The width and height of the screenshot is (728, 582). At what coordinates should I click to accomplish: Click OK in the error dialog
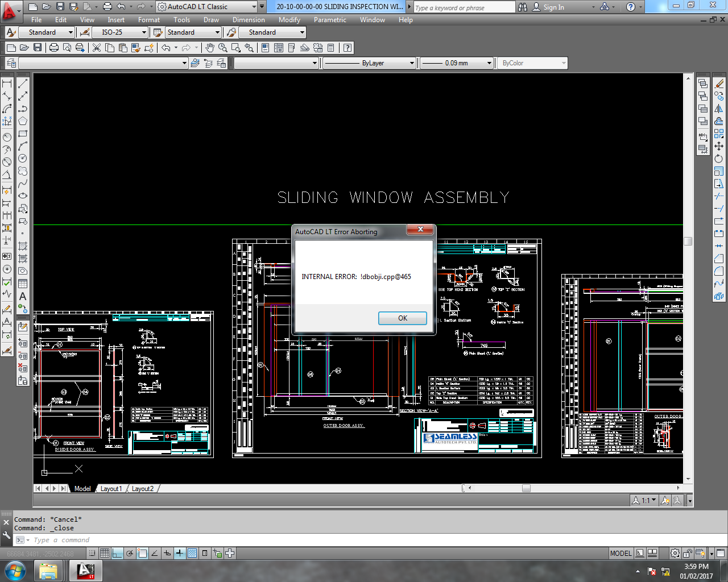pos(403,318)
